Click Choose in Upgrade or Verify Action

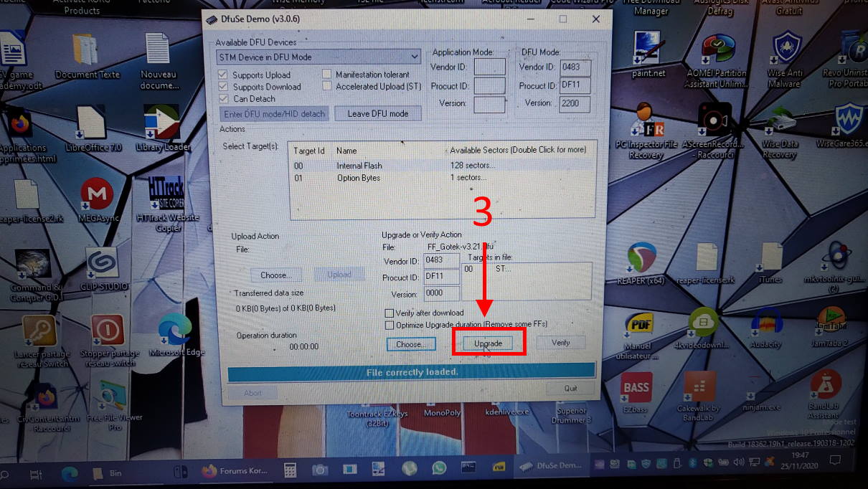411,344
